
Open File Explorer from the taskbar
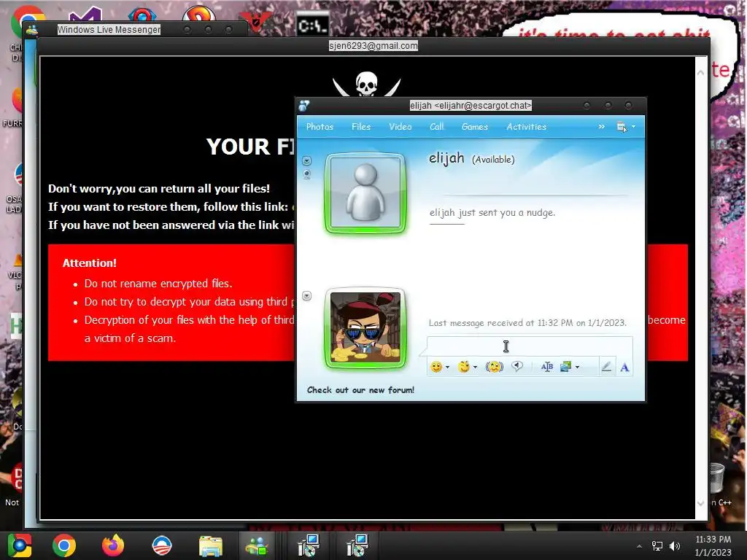[210, 546]
